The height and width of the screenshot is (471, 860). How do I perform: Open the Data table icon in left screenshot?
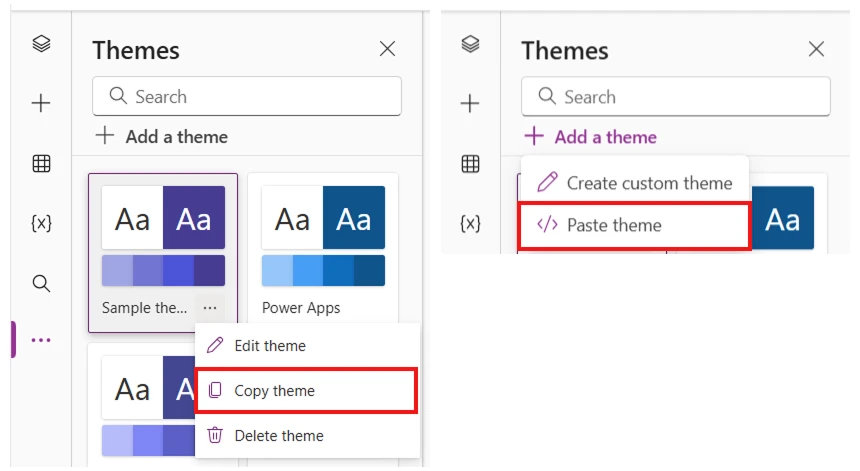41,164
